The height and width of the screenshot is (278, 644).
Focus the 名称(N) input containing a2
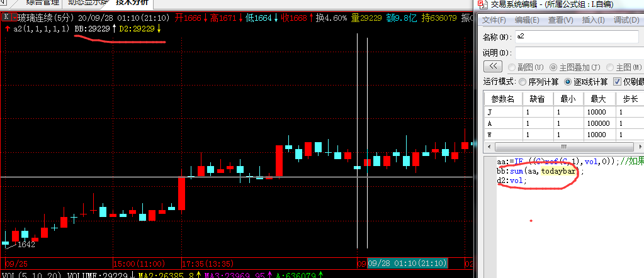pyautogui.click(x=577, y=37)
